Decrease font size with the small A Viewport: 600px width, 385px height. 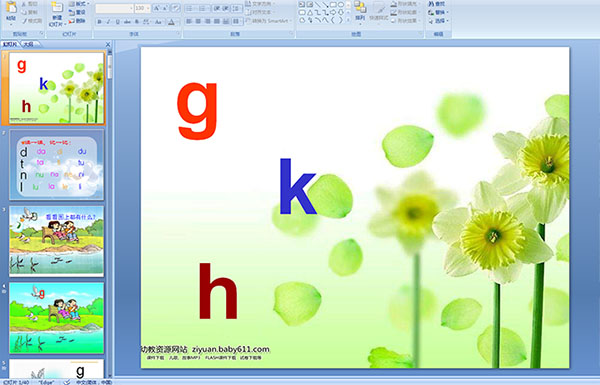pyautogui.click(x=165, y=8)
